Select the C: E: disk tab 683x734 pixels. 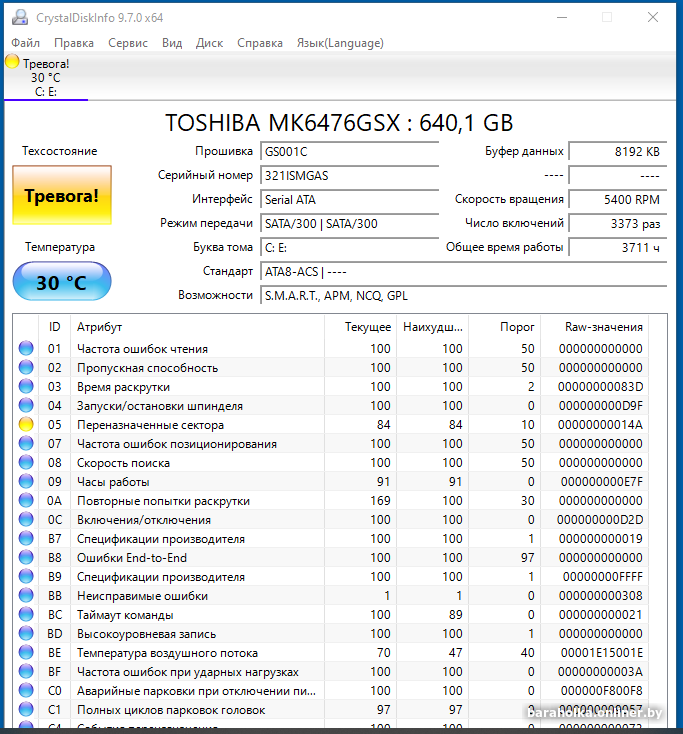pyautogui.click(x=46, y=78)
